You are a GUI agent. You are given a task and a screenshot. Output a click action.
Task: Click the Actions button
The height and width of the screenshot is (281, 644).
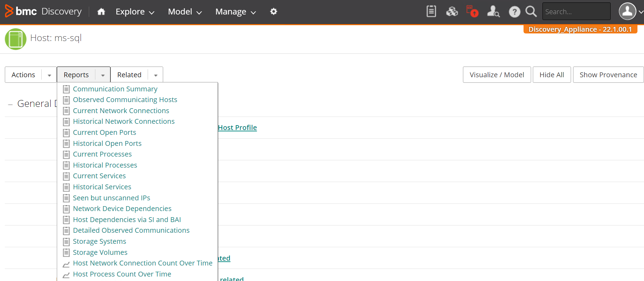(23, 75)
